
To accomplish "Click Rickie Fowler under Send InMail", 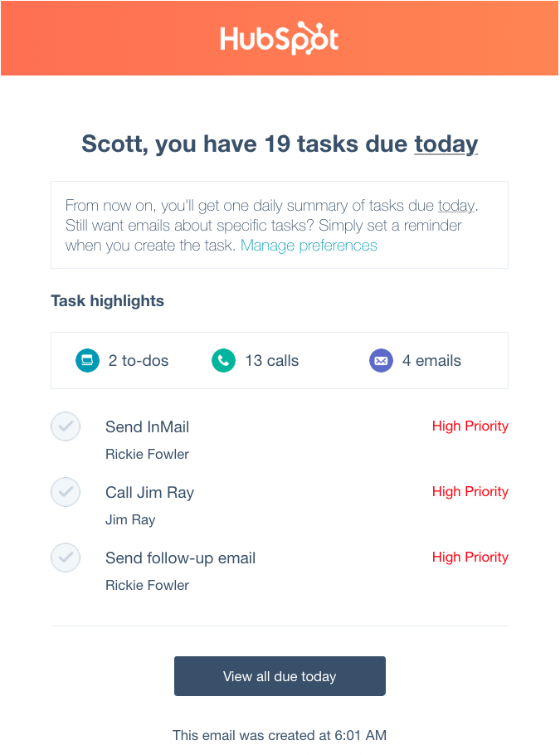I will [x=147, y=454].
